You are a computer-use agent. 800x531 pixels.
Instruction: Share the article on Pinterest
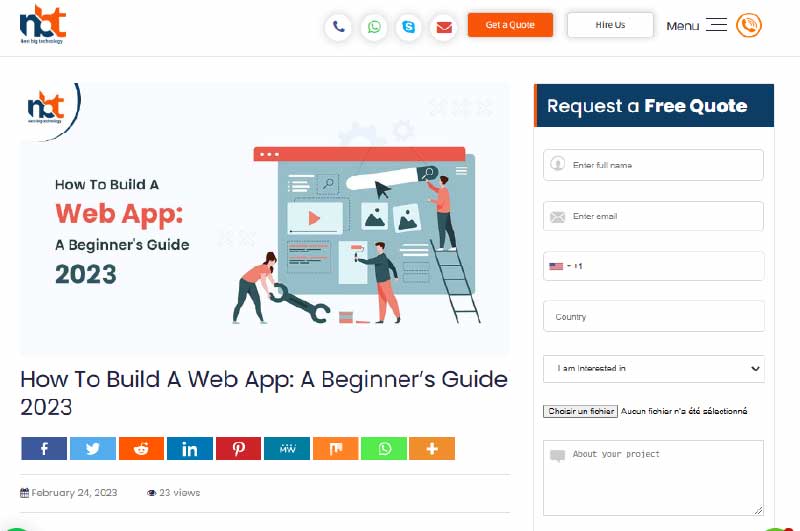238,448
